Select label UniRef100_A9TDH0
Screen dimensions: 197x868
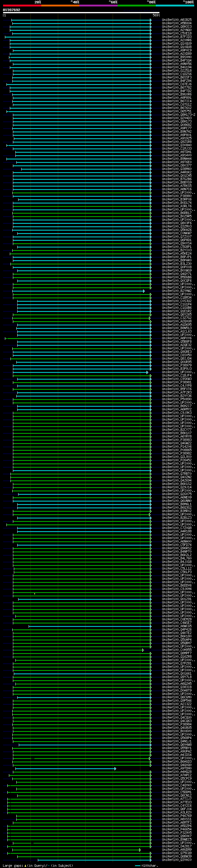[177, 768]
